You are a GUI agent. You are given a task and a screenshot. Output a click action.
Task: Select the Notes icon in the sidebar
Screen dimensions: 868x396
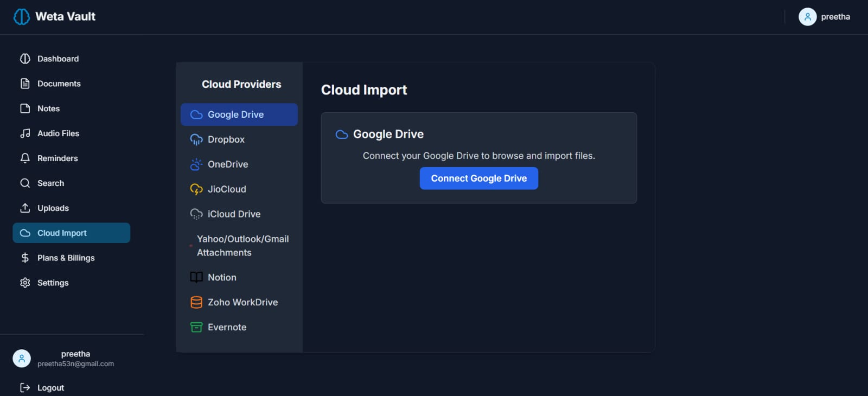tap(25, 108)
